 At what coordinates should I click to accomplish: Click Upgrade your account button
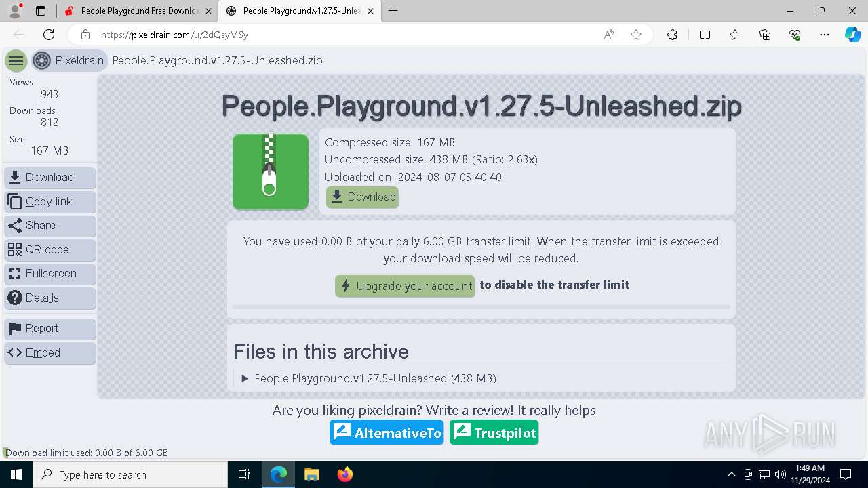tap(405, 286)
